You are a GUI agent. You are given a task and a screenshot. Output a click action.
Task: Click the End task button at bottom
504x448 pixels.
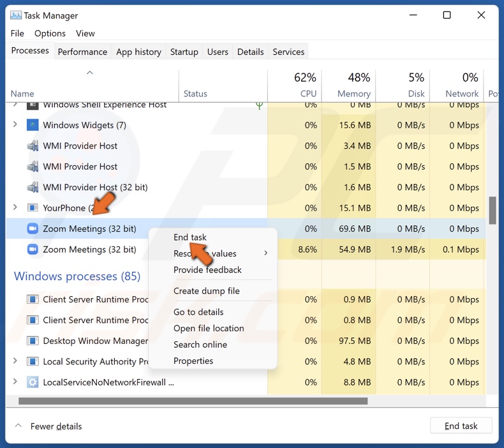pos(461,426)
